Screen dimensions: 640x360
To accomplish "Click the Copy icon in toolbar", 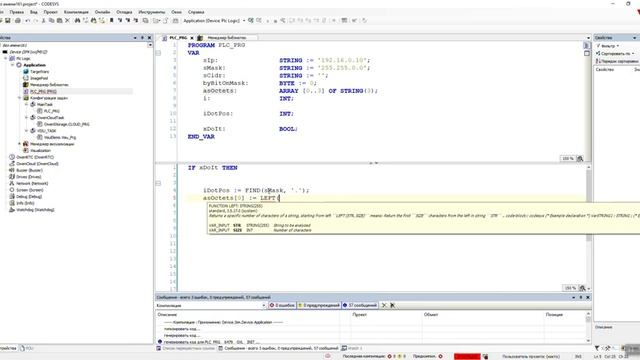I will pos(51,20).
